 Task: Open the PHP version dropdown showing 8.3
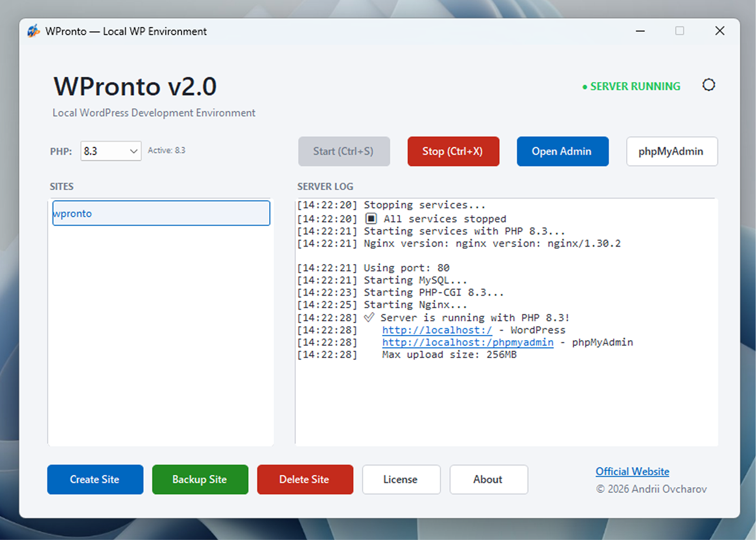coord(111,151)
